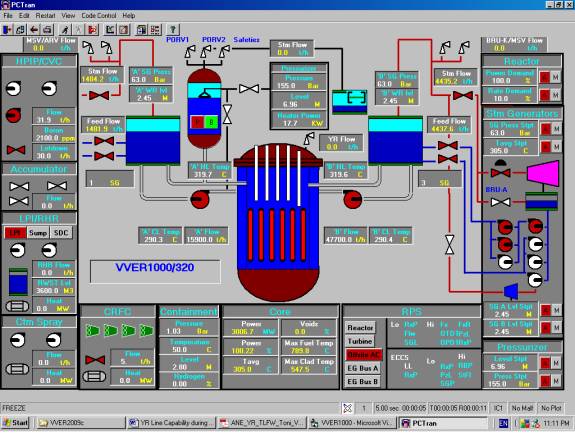
Task: Click the red turbine control valve
Action: pos(501,173)
